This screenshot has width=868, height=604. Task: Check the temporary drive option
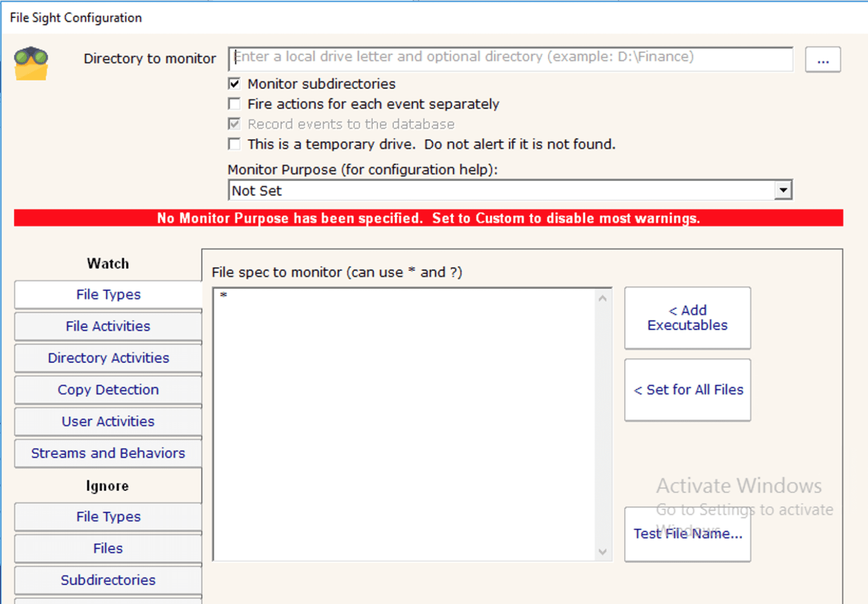(235, 144)
